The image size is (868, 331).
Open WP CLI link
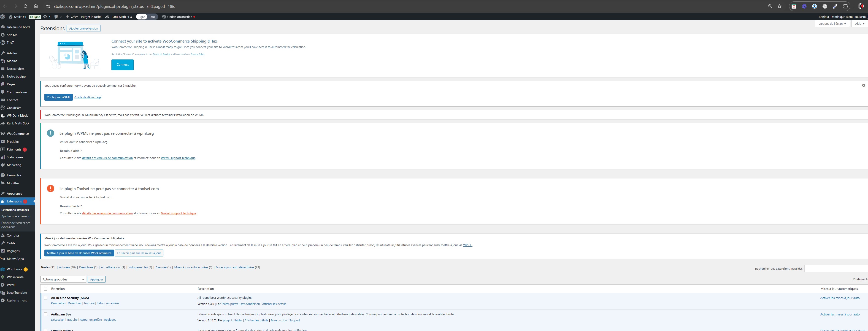click(x=467, y=245)
